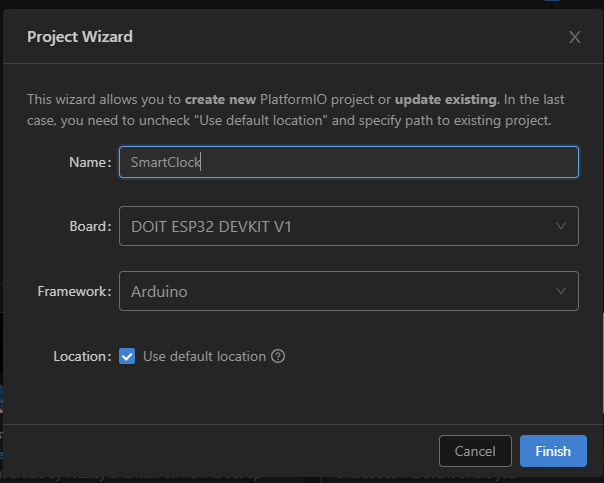Viewport: 604px width, 483px height.
Task: Click the SmartClock text in Name field
Action: coord(160,162)
